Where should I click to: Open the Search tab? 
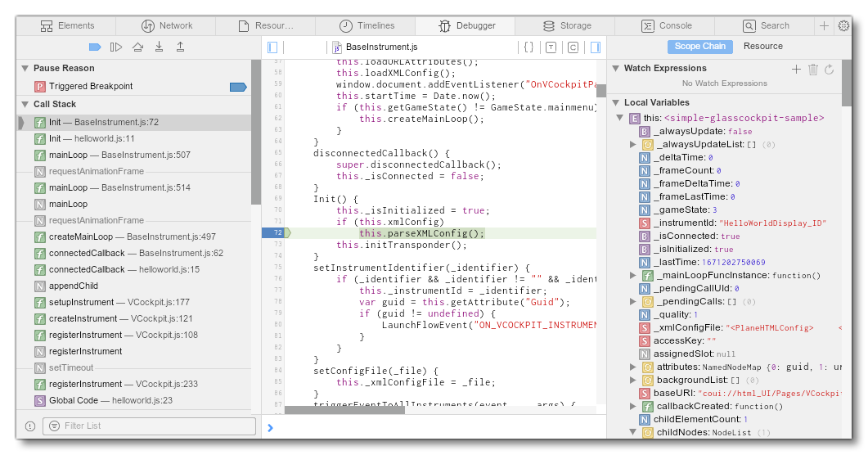click(x=766, y=25)
